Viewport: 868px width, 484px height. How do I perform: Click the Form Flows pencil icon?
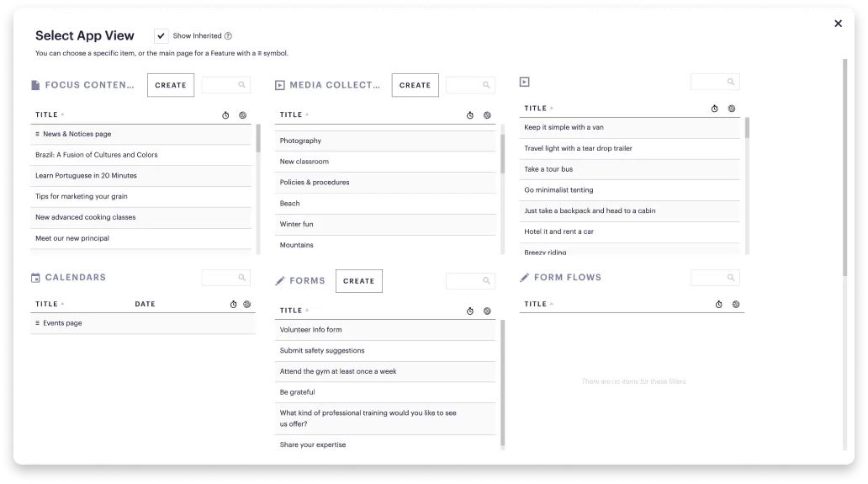coord(525,278)
